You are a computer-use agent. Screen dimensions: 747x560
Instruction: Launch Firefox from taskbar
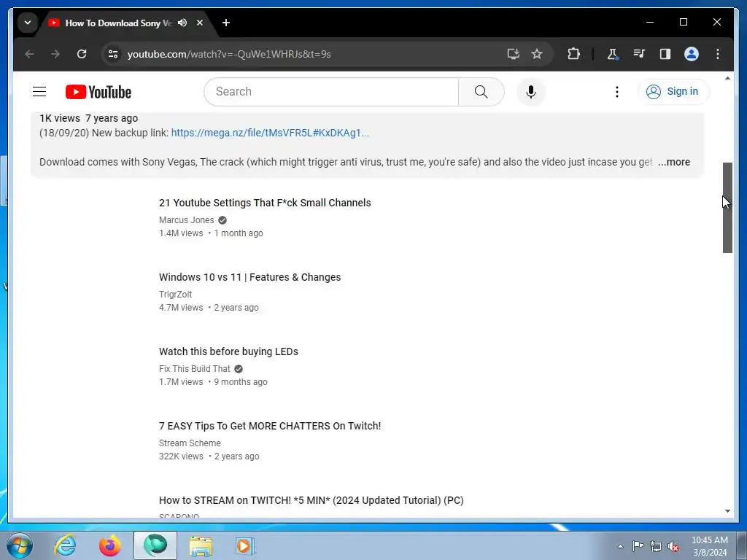pyautogui.click(x=110, y=545)
